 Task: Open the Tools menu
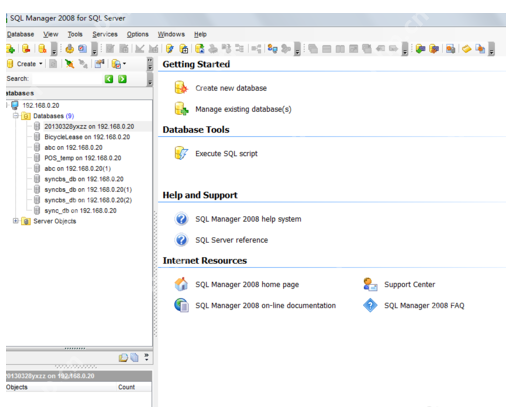click(75, 34)
